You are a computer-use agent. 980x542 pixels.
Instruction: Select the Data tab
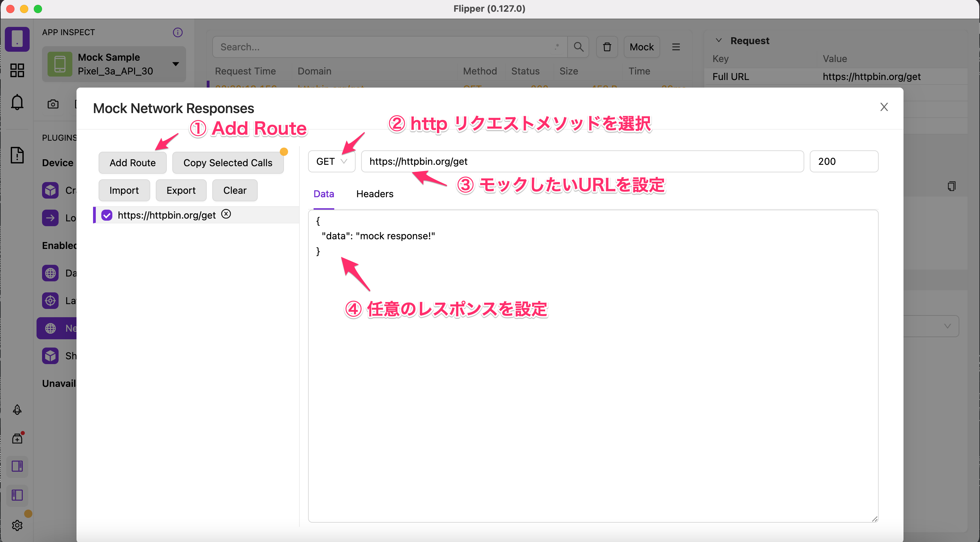pos(323,194)
